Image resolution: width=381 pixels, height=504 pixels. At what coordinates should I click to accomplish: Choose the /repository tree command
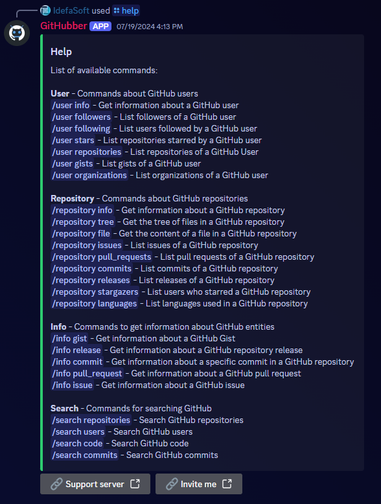point(83,222)
